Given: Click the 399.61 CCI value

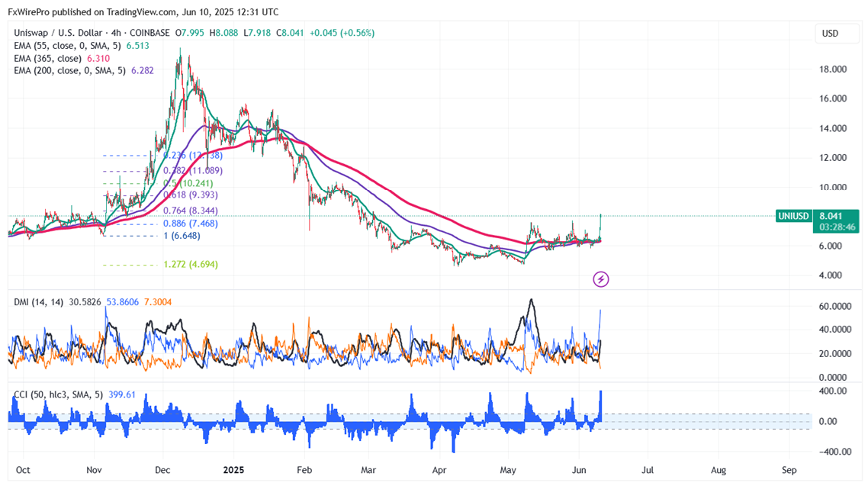Looking at the screenshot, I should [x=122, y=394].
